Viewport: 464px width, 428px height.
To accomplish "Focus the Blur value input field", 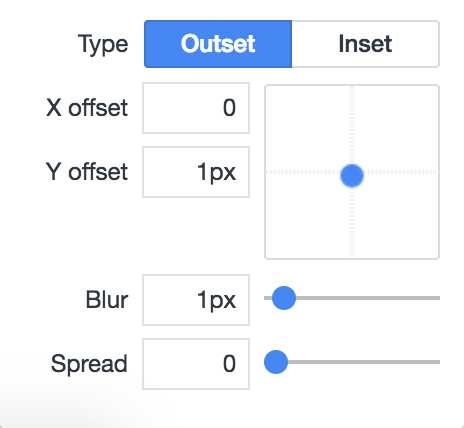I will (x=196, y=300).
